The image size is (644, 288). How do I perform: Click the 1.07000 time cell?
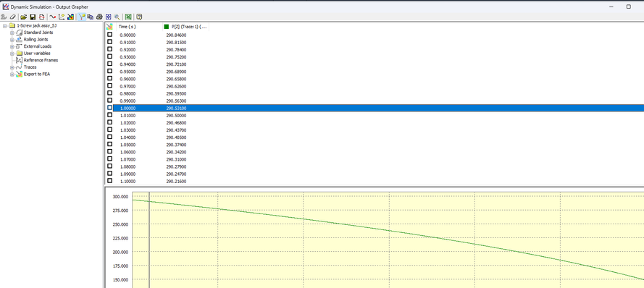coord(127,159)
